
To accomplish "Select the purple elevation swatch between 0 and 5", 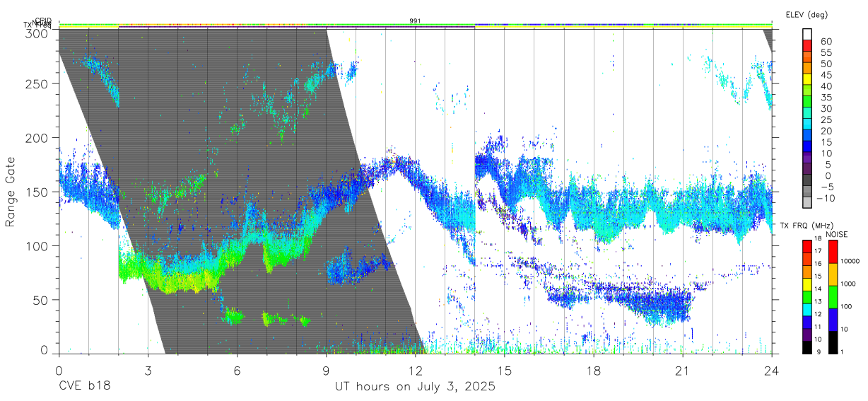I will [x=808, y=170].
